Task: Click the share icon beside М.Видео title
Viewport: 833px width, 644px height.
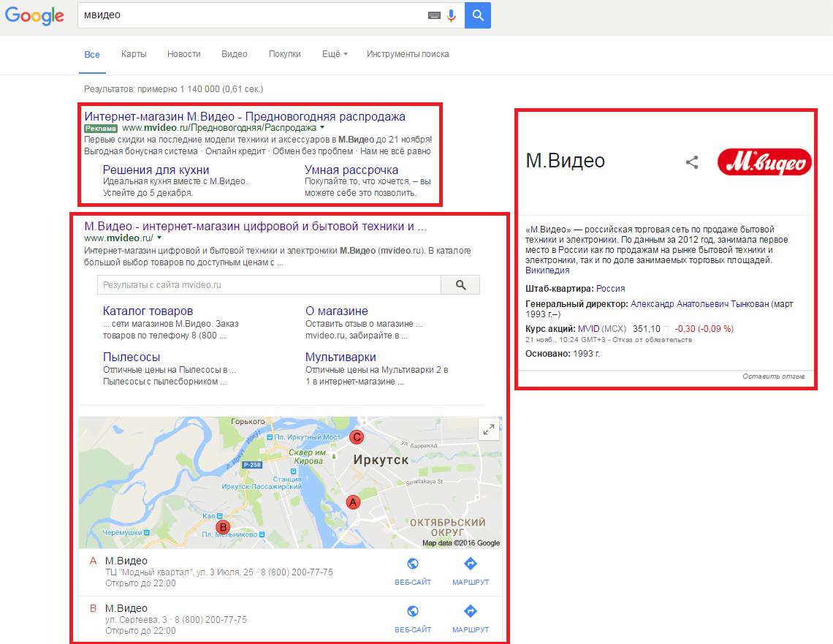Action: [x=692, y=162]
